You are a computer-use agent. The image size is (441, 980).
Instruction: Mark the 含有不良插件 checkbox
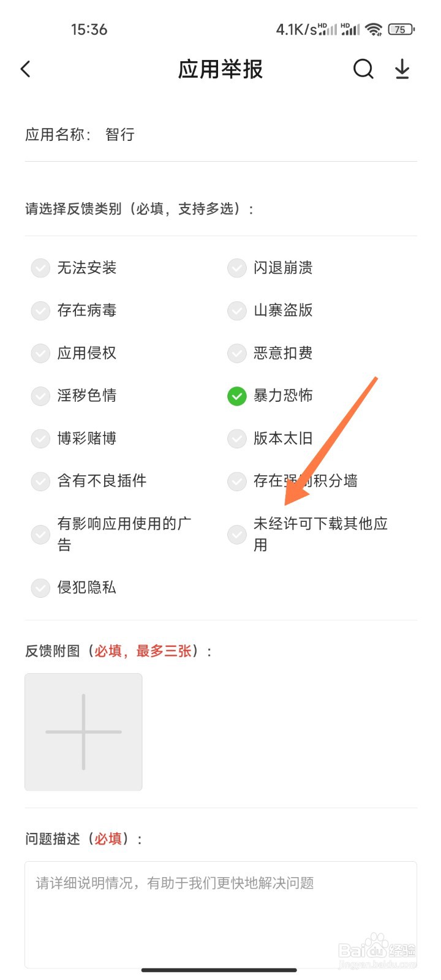(x=40, y=481)
